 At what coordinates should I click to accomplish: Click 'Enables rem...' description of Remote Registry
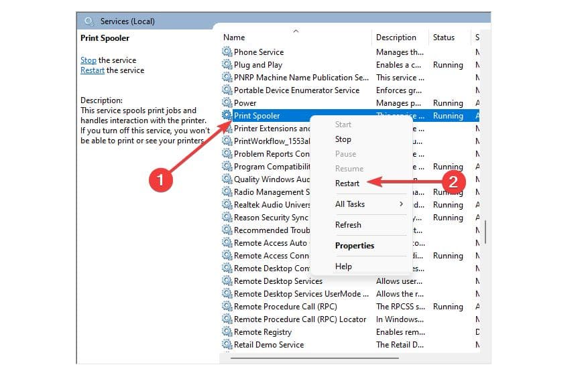[400, 332]
